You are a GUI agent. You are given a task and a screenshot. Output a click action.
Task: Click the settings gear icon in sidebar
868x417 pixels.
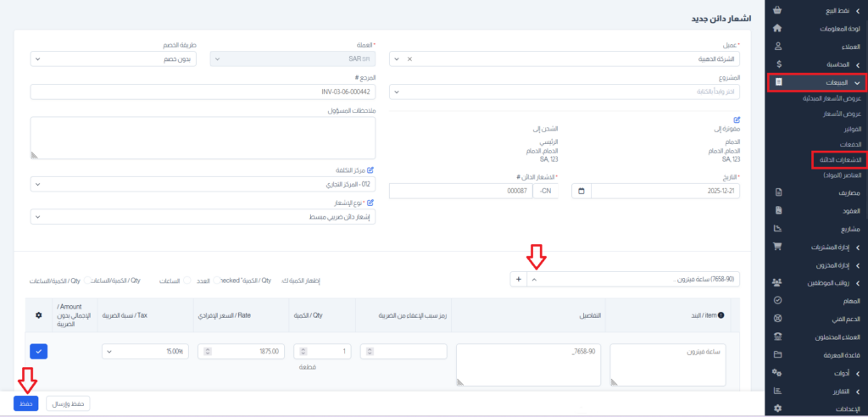[x=778, y=409]
